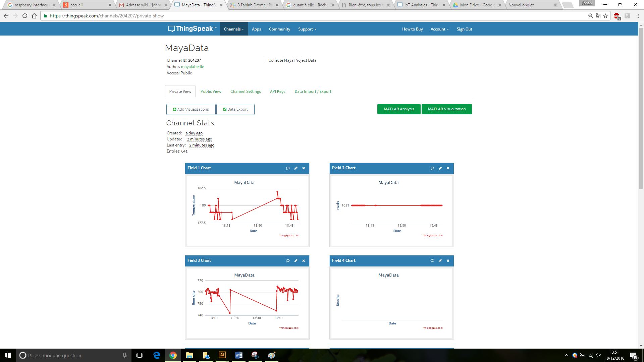Click the Field 1 Chart comment icon

click(x=287, y=168)
